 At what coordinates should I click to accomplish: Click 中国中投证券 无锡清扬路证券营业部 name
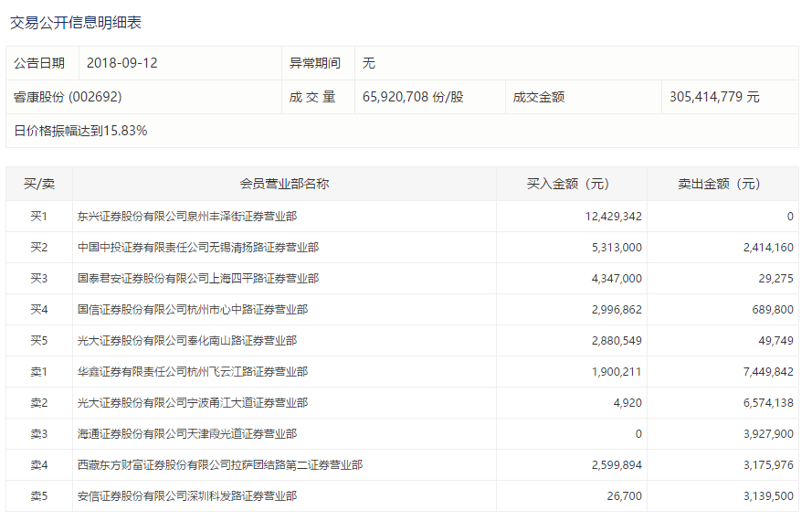click(x=198, y=248)
